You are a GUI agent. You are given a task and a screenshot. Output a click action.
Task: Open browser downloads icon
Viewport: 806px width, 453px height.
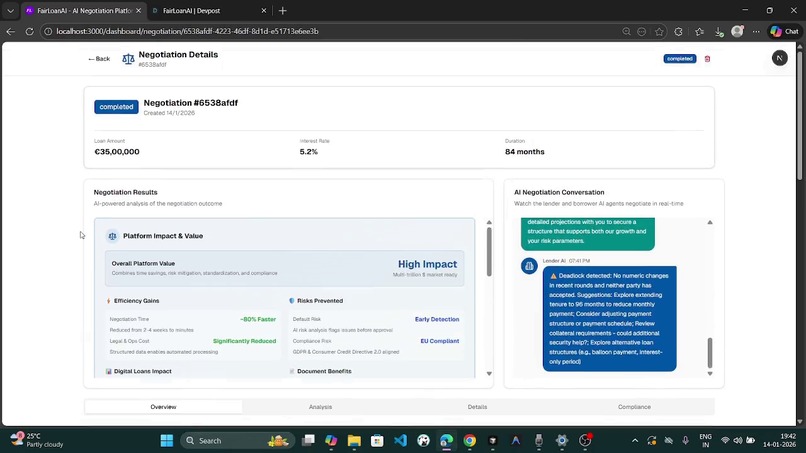coord(719,32)
